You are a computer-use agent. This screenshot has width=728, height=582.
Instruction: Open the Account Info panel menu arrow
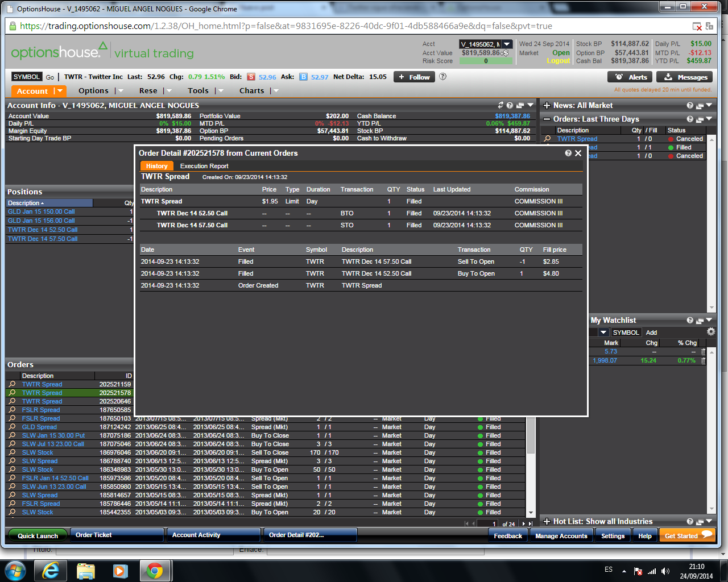531,105
